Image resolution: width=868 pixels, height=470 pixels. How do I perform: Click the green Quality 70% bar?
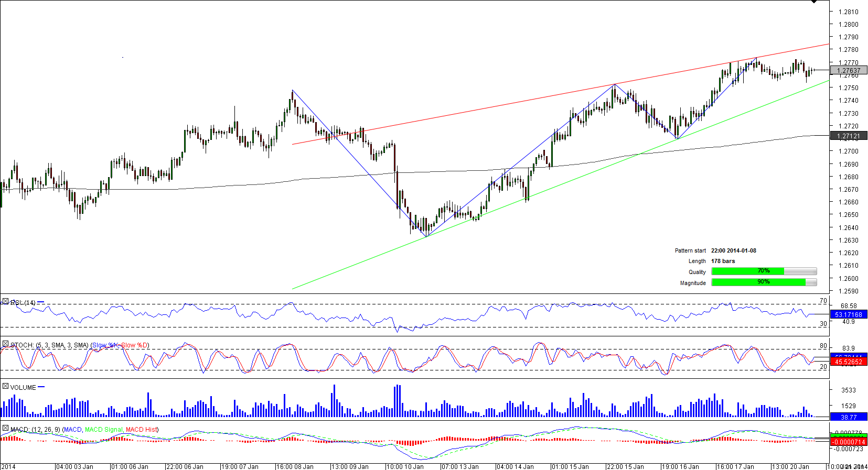(x=747, y=271)
